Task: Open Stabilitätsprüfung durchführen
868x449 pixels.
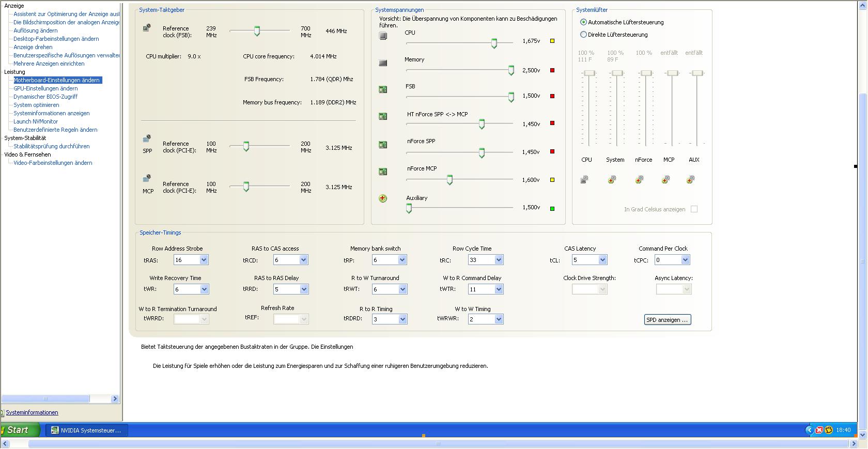Action: pyautogui.click(x=52, y=146)
